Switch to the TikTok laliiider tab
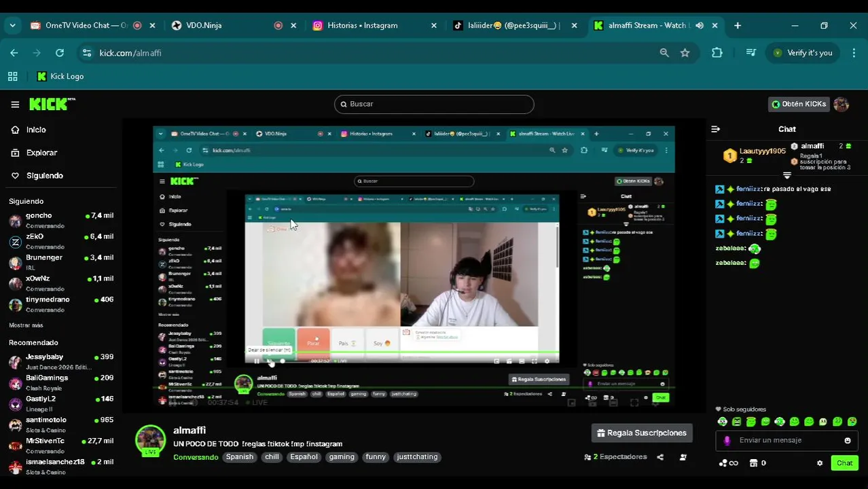The height and width of the screenshot is (489, 868). 515,25
